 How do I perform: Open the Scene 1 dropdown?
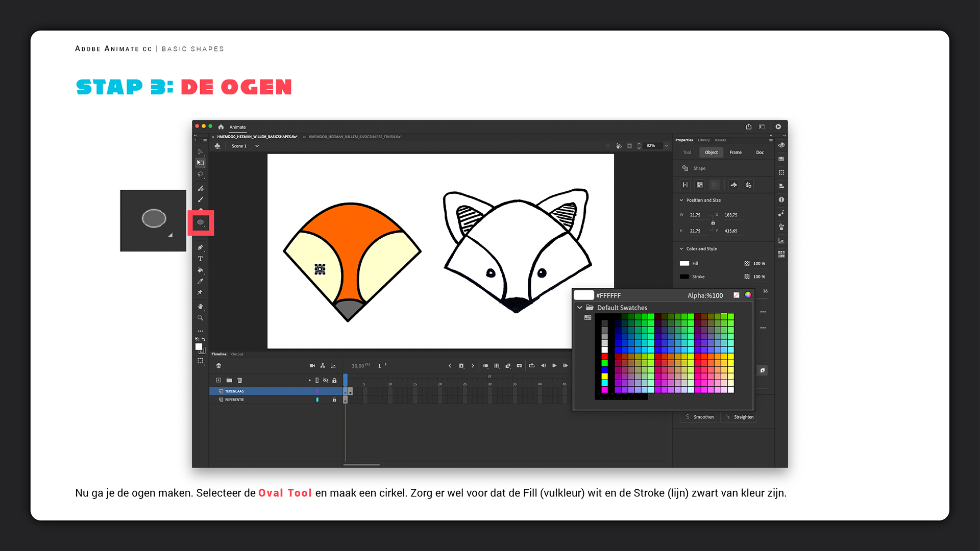click(x=257, y=146)
